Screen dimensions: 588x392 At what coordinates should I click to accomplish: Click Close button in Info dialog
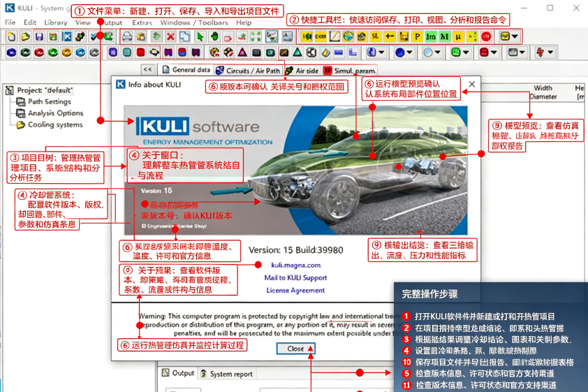pos(295,349)
